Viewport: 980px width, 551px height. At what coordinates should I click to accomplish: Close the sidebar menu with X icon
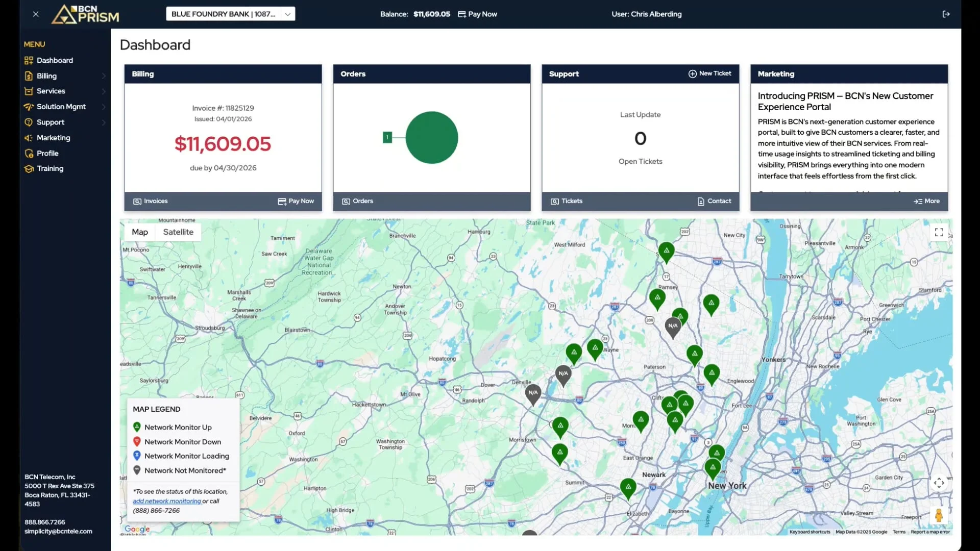pos(36,14)
